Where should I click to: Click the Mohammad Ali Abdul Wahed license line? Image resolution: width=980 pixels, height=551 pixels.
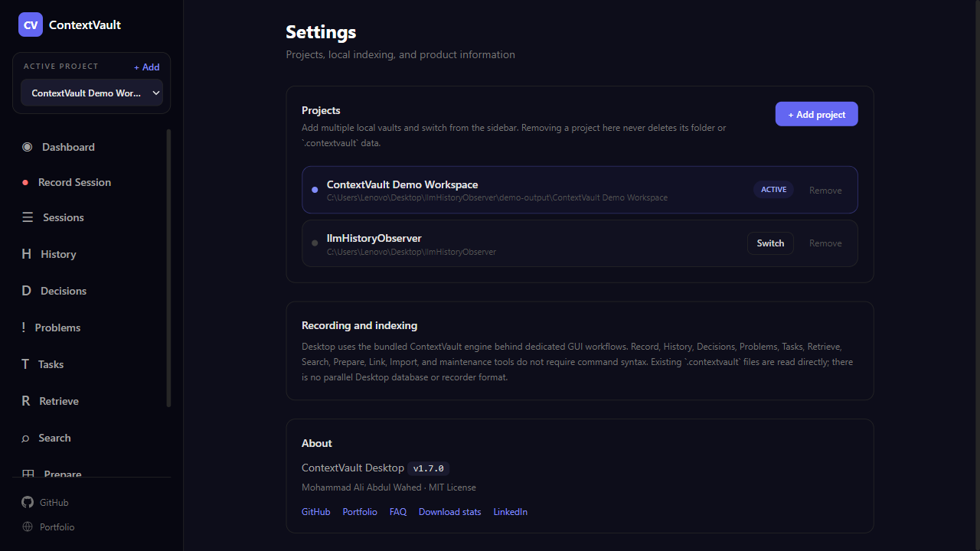tap(389, 487)
